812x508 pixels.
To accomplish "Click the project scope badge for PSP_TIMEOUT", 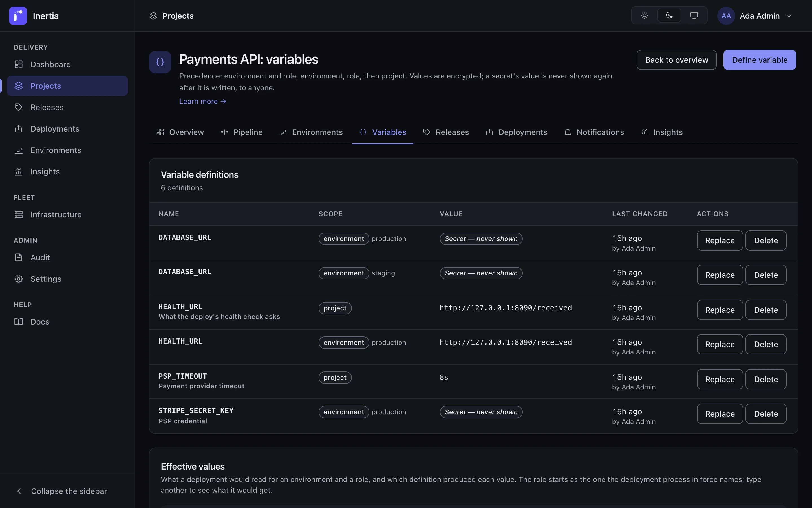I will point(335,378).
